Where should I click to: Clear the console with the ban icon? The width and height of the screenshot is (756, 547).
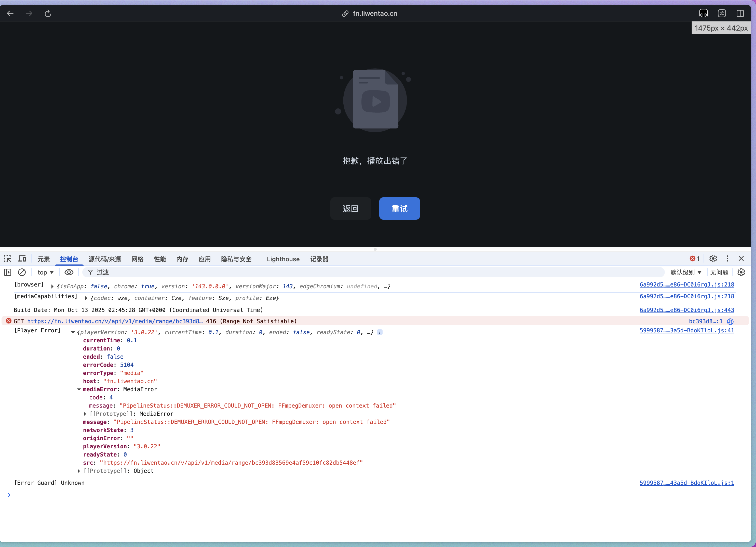[22, 272]
